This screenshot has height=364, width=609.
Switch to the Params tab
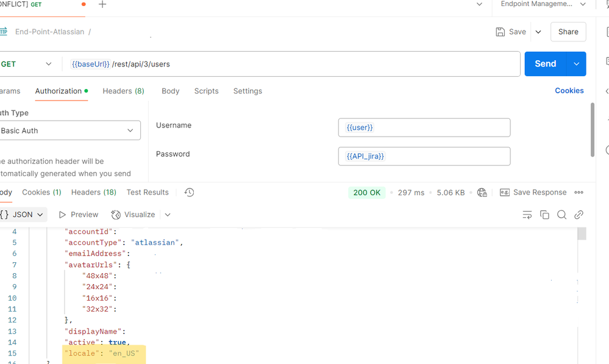[10, 91]
